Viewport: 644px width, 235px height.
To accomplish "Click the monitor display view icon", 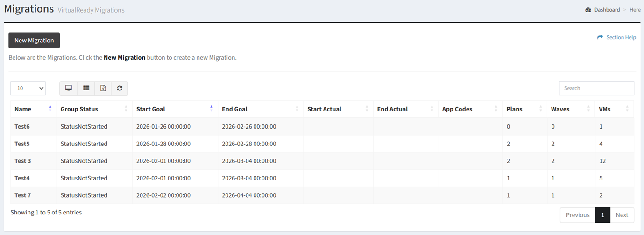I will pos(69,88).
